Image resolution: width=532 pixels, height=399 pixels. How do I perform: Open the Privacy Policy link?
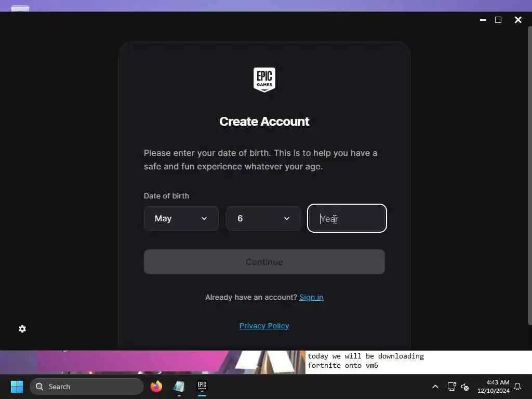click(x=264, y=326)
